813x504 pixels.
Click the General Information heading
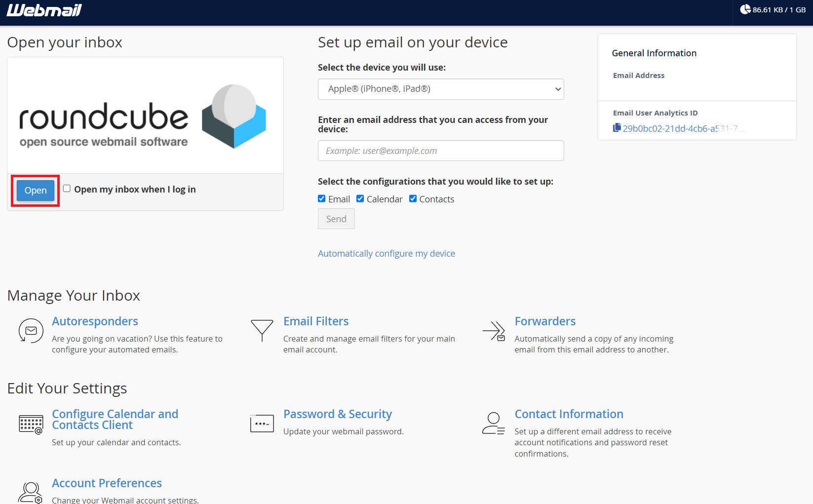[654, 53]
